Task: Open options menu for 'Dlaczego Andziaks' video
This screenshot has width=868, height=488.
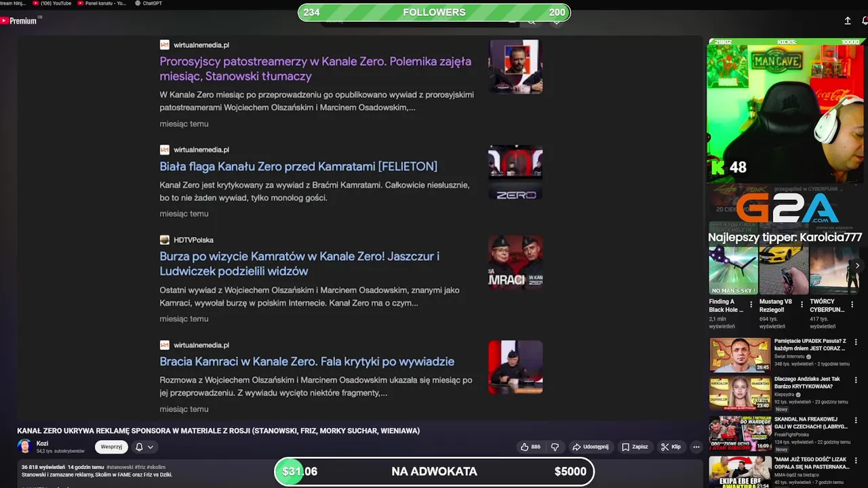Action: 856,381
